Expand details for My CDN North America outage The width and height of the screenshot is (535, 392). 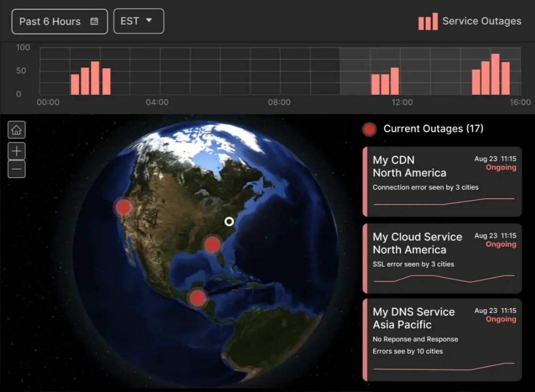tap(442, 181)
